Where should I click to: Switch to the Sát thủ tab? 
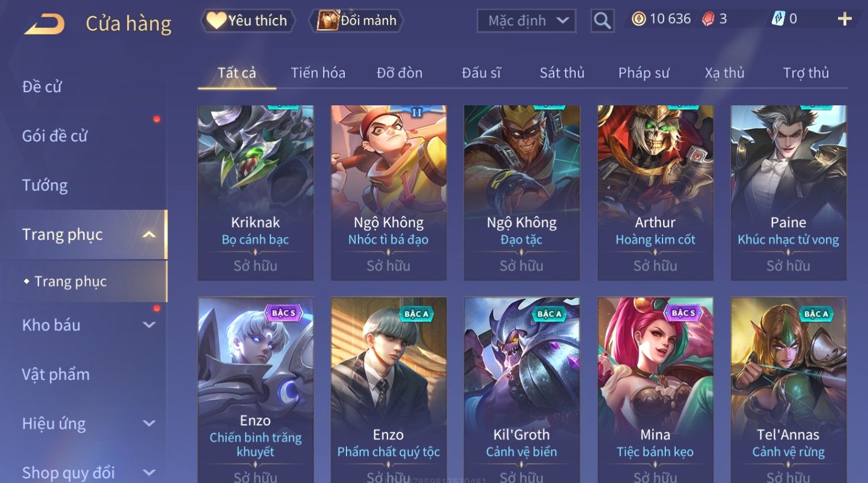pos(562,73)
